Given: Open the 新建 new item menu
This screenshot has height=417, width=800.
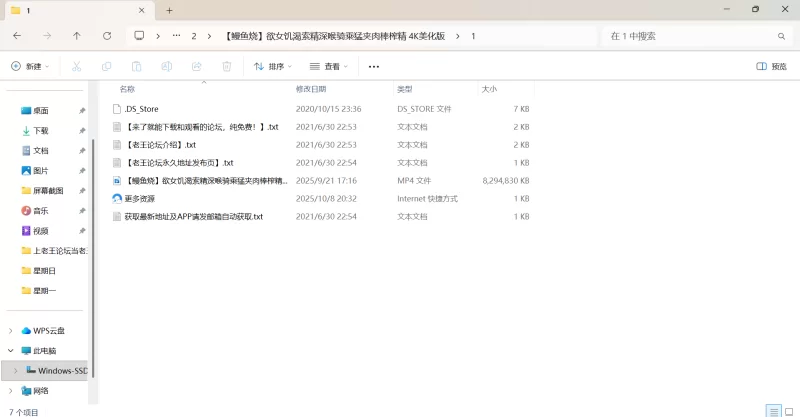Looking at the screenshot, I should 29,66.
